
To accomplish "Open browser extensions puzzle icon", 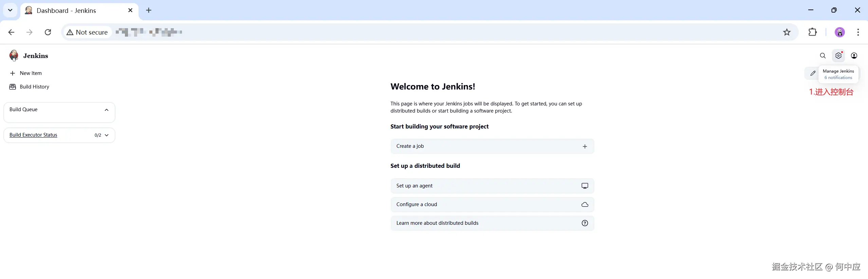I will 812,32.
